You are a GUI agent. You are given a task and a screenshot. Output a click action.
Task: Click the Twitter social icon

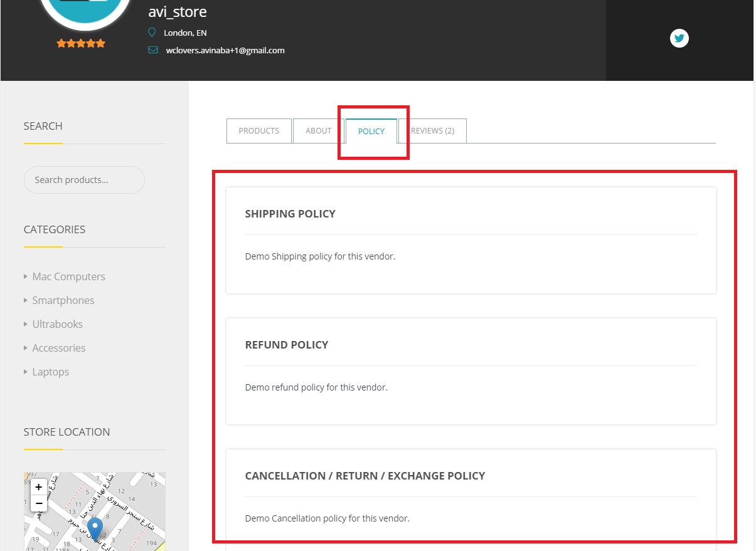pyautogui.click(x=679, y=38)
